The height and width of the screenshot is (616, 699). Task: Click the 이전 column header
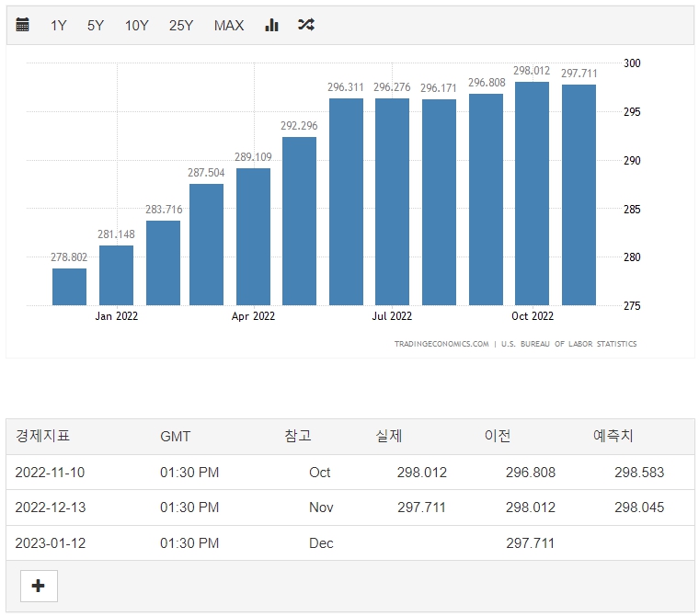(x=498, y=436)
